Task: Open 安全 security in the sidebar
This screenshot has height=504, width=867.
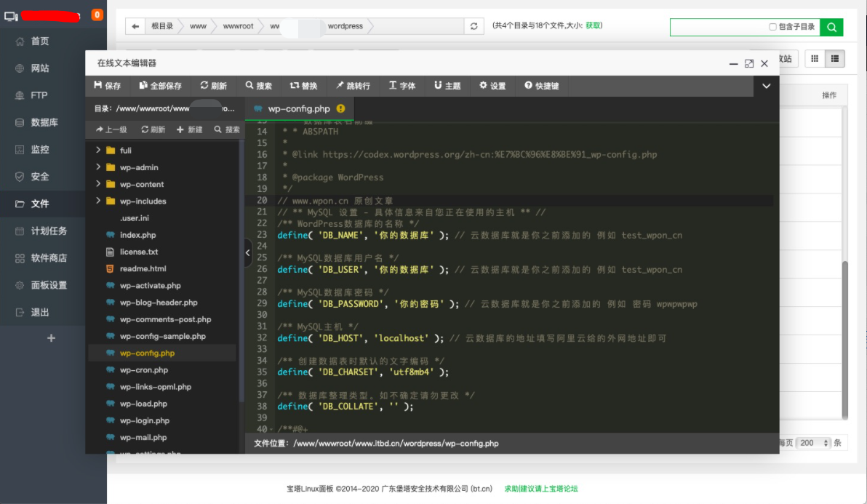Action: click(40, 176)
